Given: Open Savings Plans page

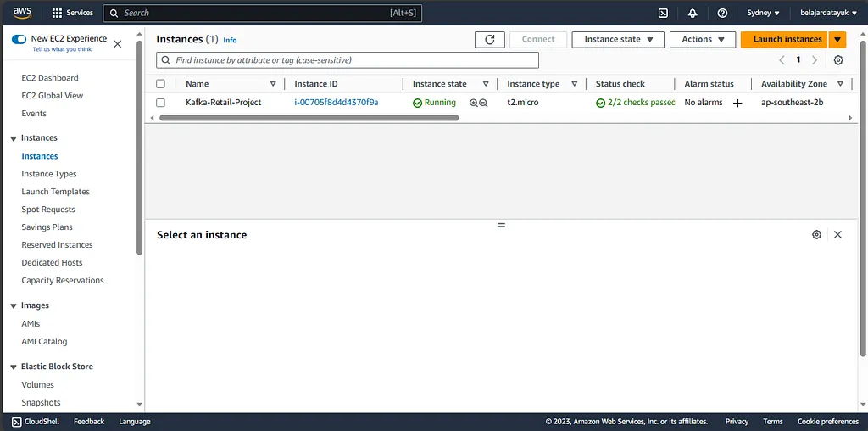Looking at the screenshot, I should tap(47, 227).
